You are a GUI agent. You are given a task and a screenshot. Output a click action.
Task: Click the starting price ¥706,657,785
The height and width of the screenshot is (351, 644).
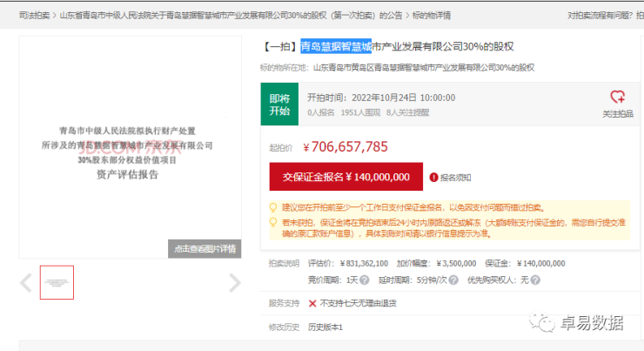pyautogui.click(x=345, y=146)
